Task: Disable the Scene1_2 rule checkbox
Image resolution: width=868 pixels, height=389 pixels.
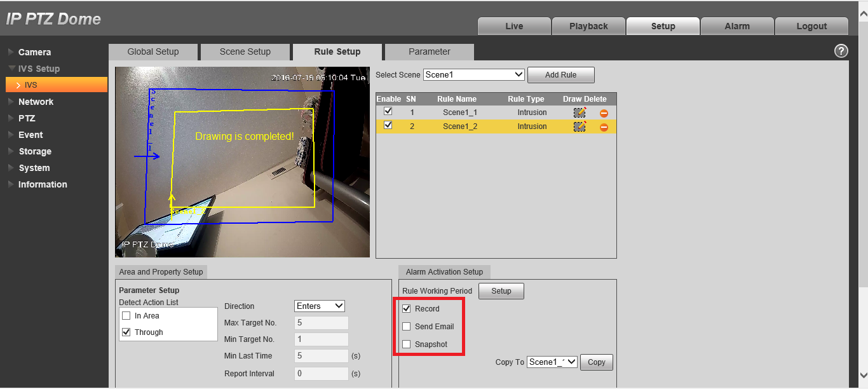Action: (388, 125)
